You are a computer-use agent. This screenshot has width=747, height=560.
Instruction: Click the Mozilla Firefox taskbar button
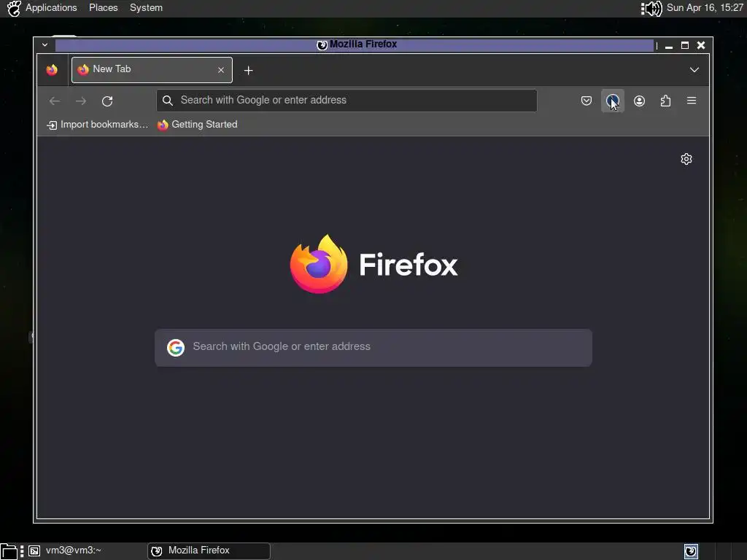[209, 551]
